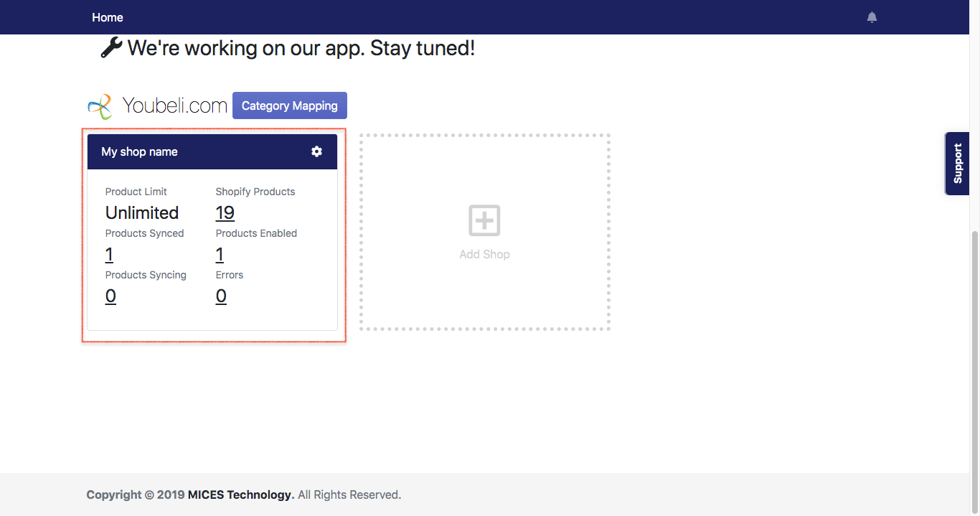Open the 1 Products Enabled link
980x516 pixels.
[x=220, y=254]
